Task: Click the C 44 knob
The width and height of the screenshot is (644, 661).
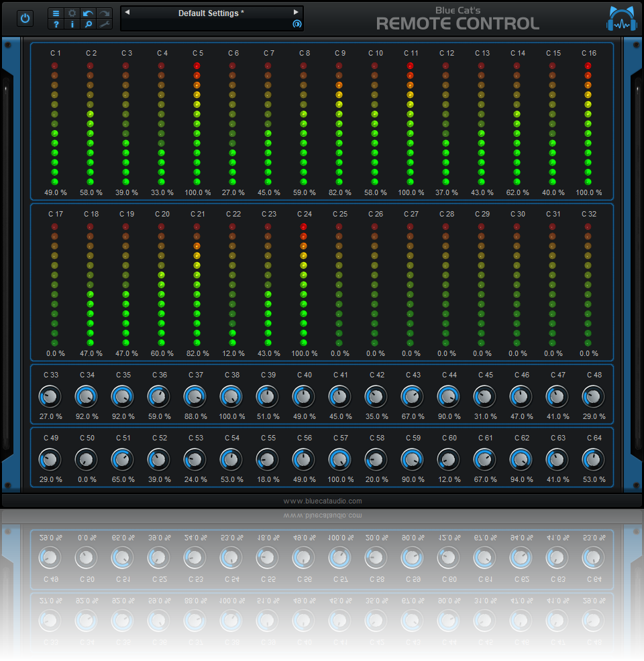Action: (x=448, y=396)
